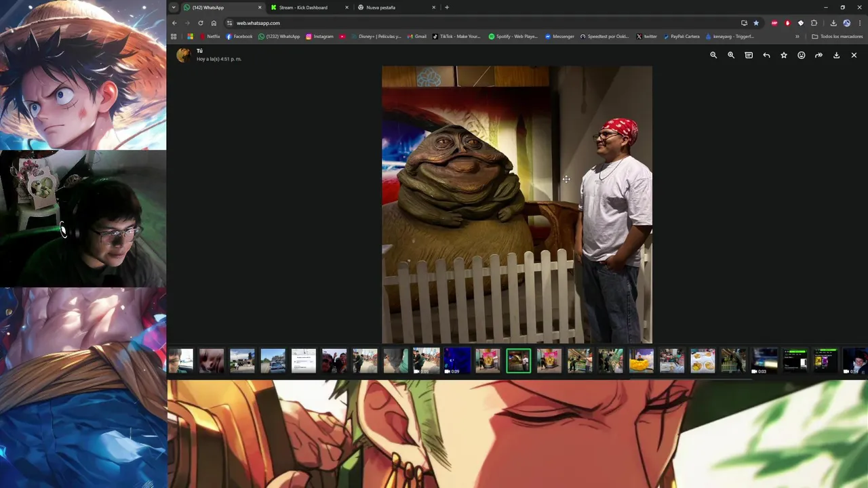Viewport: 868px width, 488px height.
Task: Open the YouTube icon bookmark
Action: (342, 37)
